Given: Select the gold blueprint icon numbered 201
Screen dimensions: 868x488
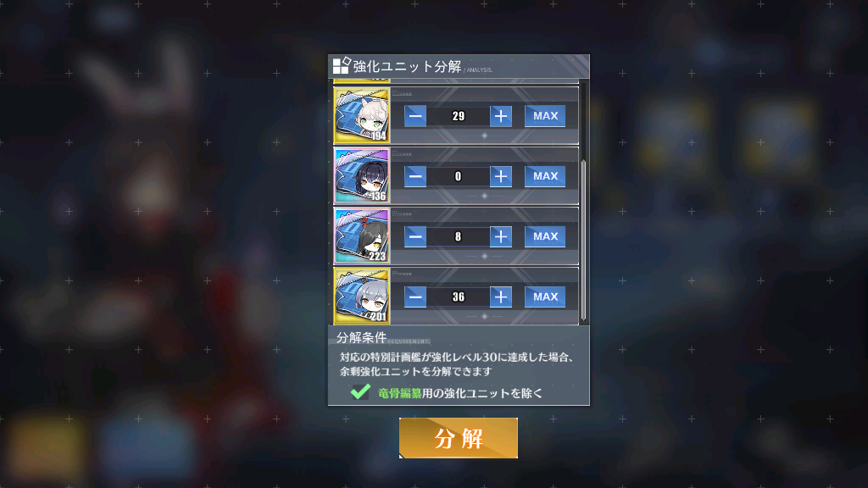Looking at the screenshot, I should pos(362,297).
